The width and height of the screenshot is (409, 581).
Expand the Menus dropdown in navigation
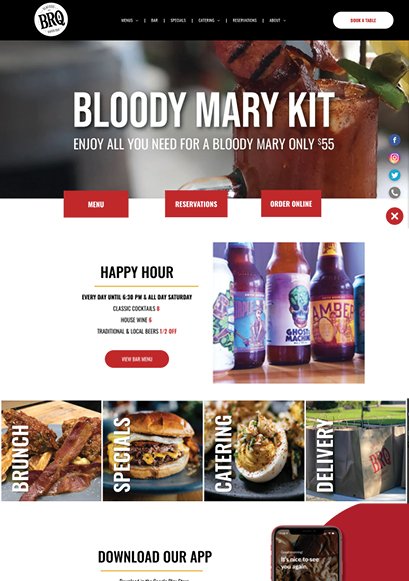[129, 20]
